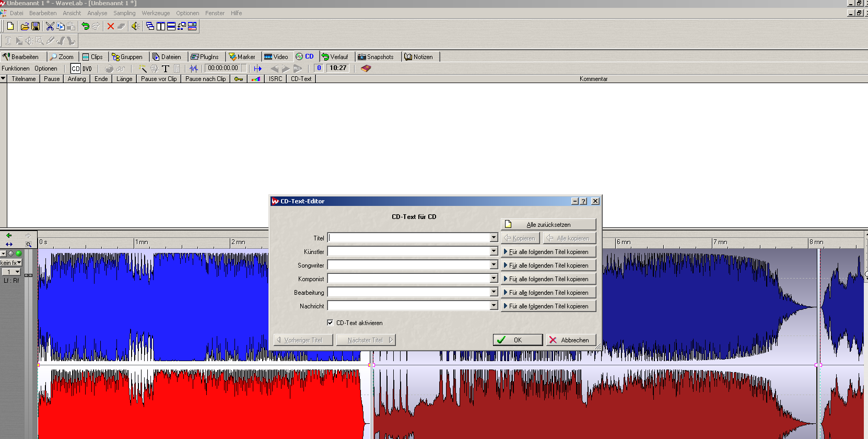Adjust the left channel fader on track 1
The image size is (868, 439).
click(26, 275)
